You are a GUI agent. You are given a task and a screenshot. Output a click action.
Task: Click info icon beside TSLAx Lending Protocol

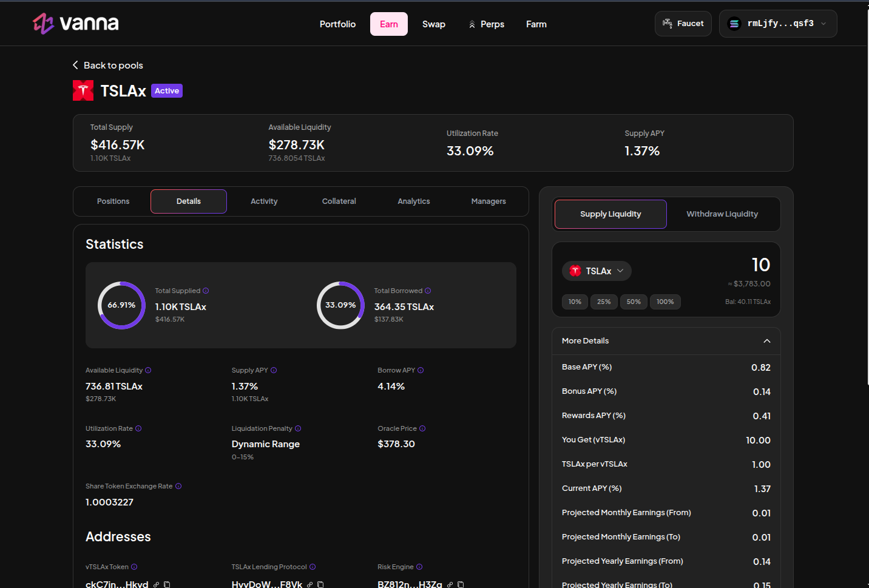(313, 567)
